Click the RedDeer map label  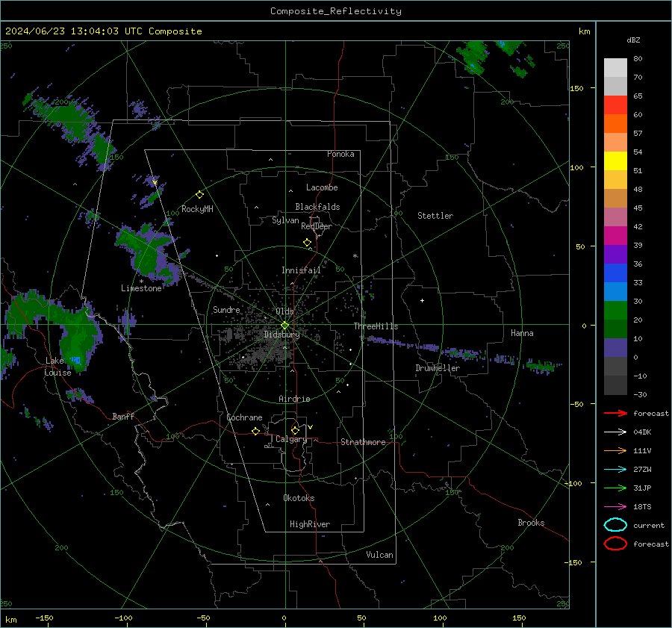317,226
